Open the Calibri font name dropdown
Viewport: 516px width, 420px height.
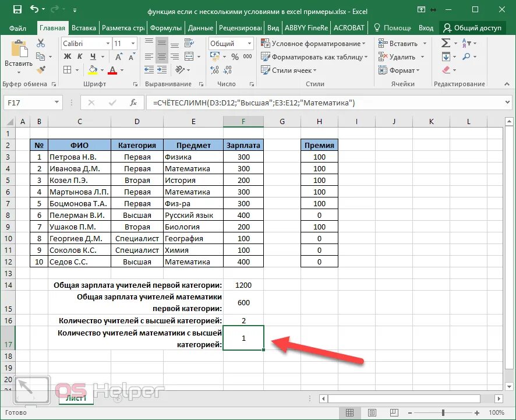(108, 44)
